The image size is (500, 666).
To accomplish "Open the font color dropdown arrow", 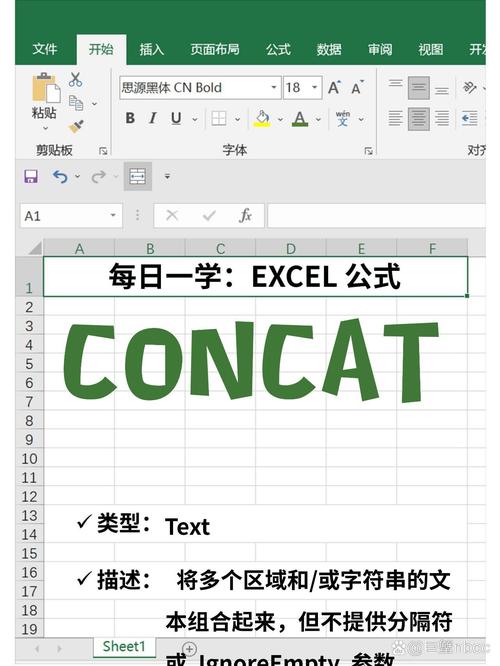I will click(318, 119).
